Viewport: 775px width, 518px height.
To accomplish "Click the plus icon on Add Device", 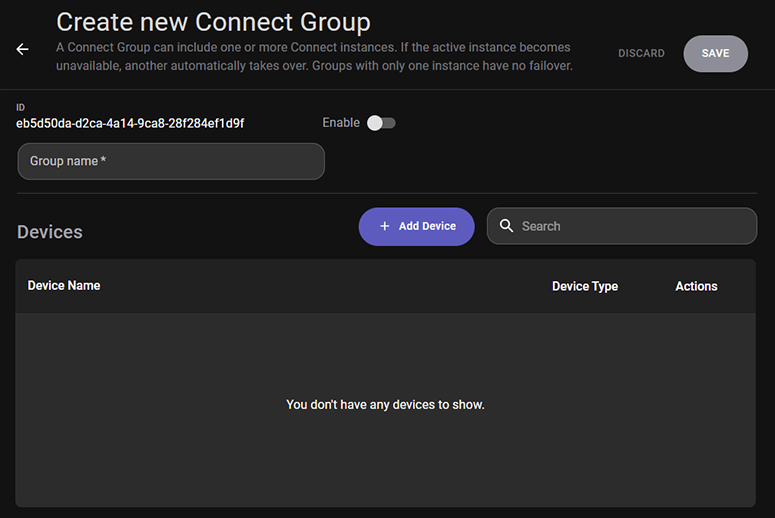I will [x=384, y=226].
